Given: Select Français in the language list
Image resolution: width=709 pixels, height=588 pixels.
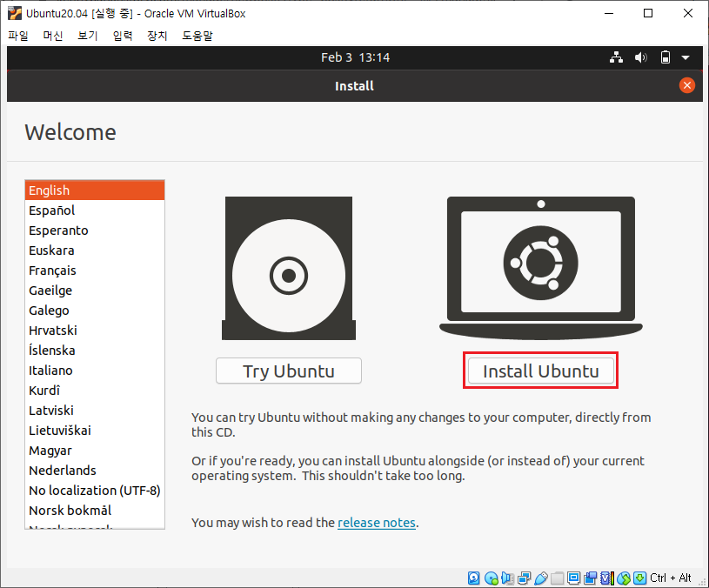Looking at the screenshot, I should coord(95,271).
